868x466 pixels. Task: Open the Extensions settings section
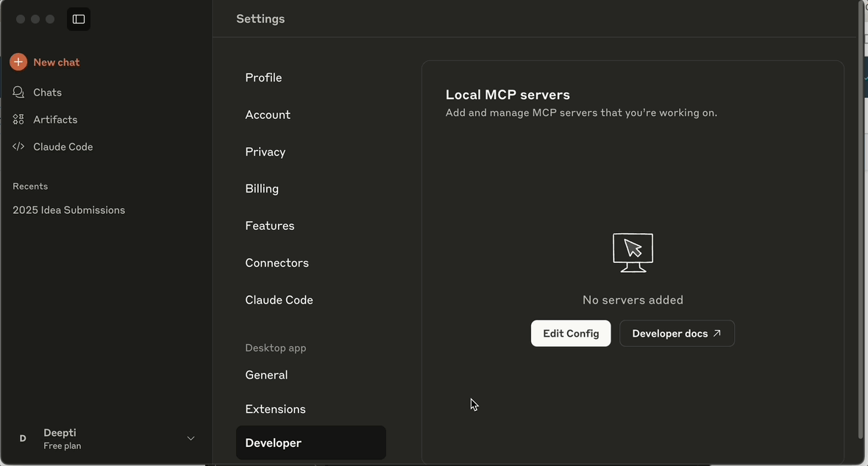275,409
